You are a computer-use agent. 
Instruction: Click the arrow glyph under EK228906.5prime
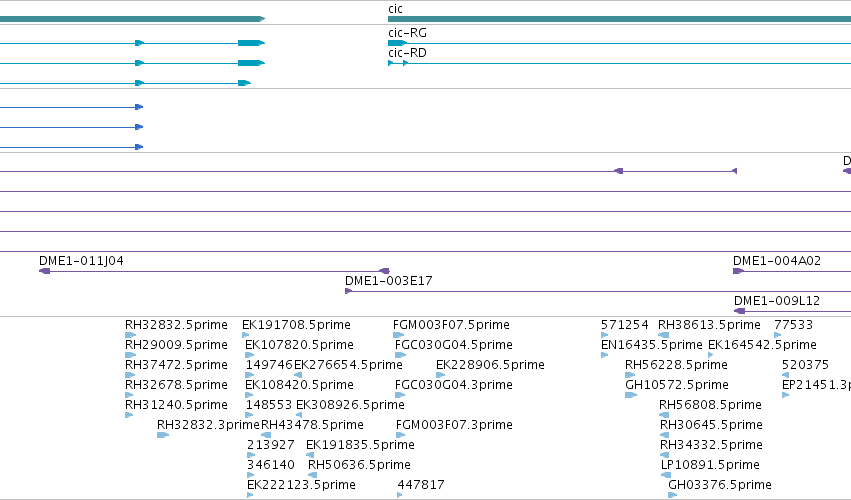click(x=441, y=375)
